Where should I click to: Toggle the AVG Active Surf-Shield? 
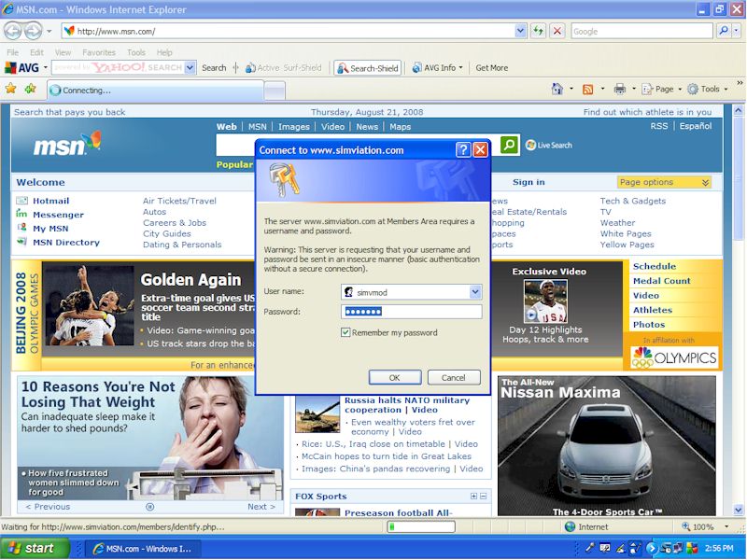(x=283, y=68)
